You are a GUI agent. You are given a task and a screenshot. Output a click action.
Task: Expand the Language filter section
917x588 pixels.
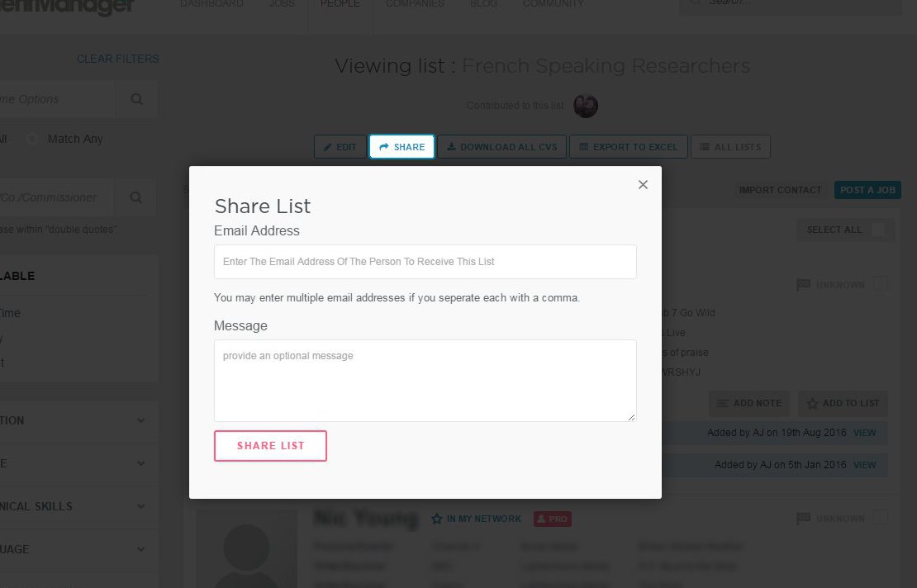click(140, 549)
